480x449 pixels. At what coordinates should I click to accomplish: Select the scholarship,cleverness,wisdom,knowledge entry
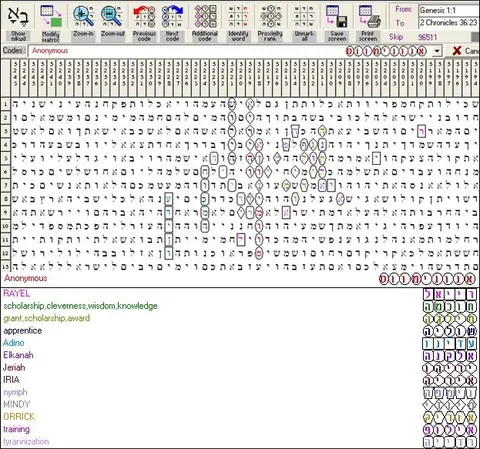point(80,306)
